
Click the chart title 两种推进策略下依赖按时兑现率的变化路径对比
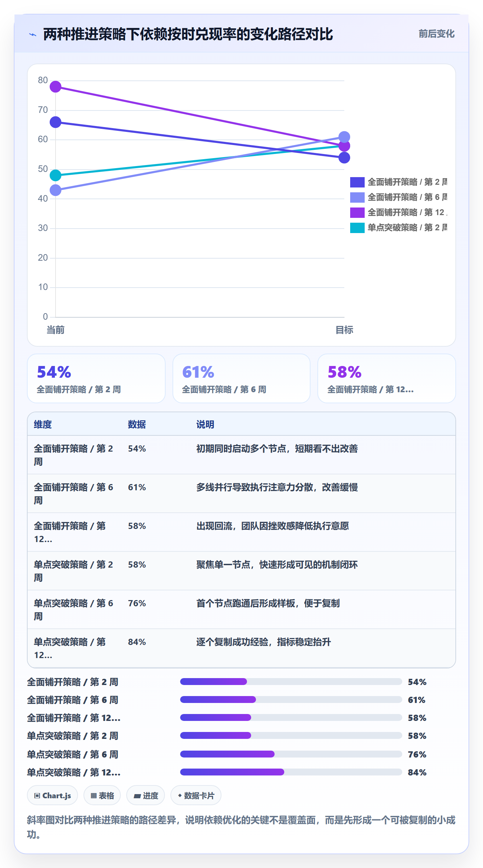pyautogui.click(x=188, y=34)
